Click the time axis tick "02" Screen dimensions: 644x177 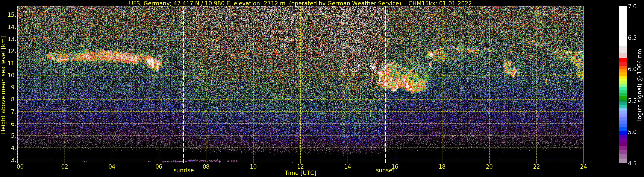click(x=65, y=166)
